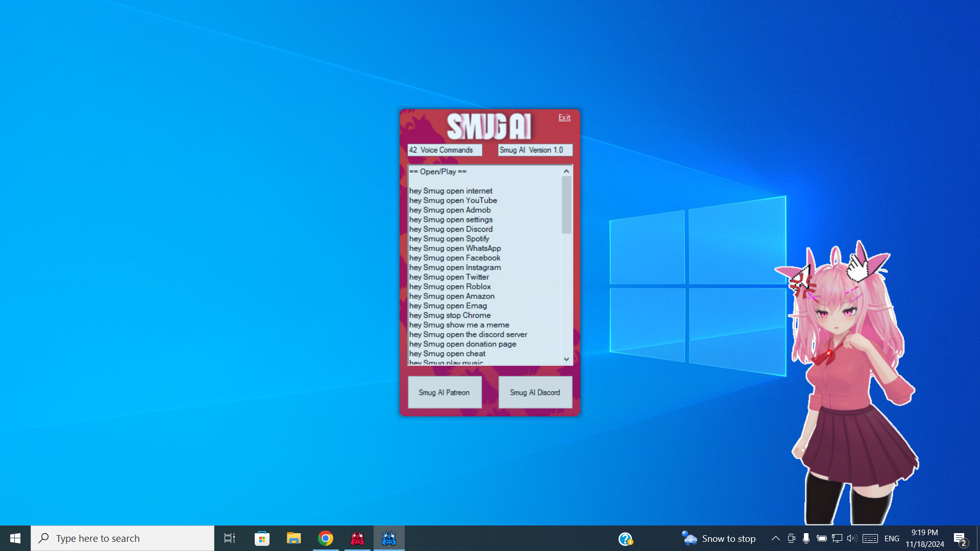
Task: Open the red Smug AI taskbar icon
Action: pyautogui.click(x=357, y=538)
